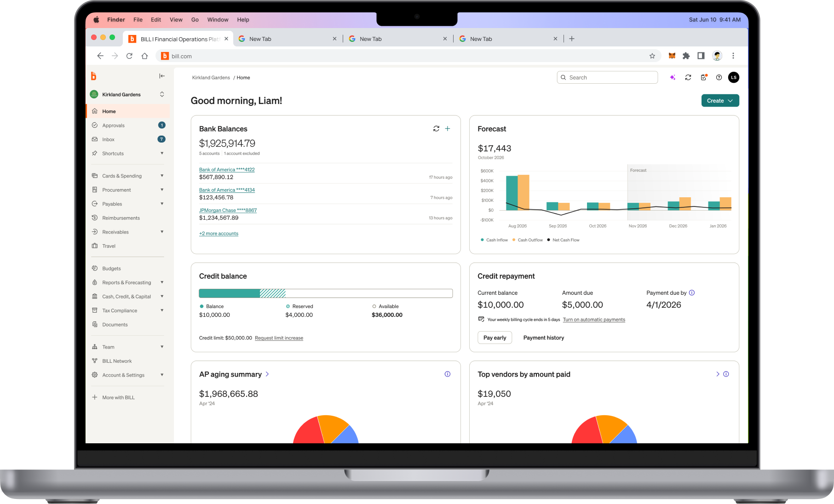Viewport: 834px width, 504px height.
Task: Open the AI assistant sparkle icon
Action: coord(672,77)
